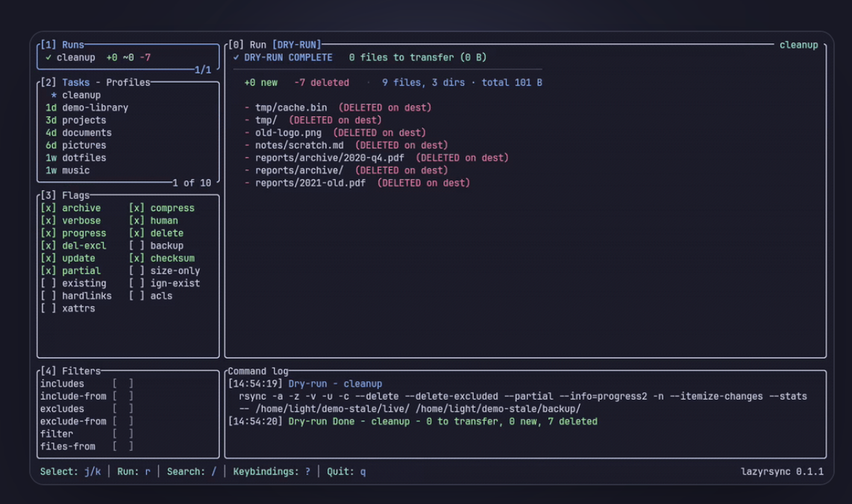Click the includes filter field
This screenshot has width=852, height=504.
coord(123,383)
